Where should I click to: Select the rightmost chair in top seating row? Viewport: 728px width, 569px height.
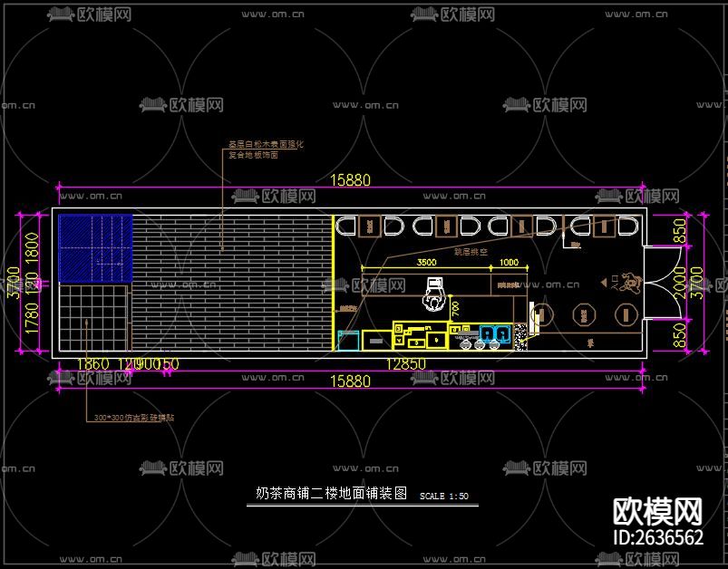coord(628,226)
